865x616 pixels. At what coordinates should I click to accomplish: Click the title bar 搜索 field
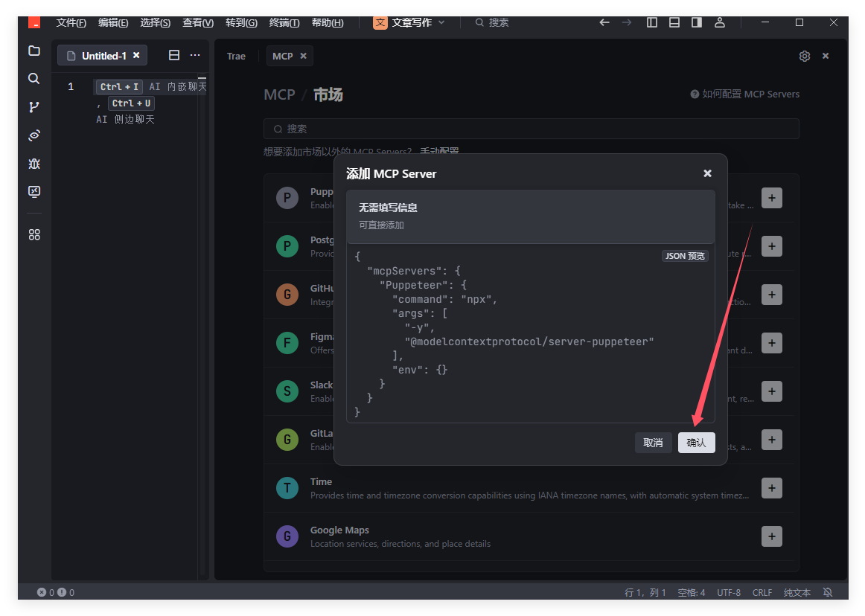coord(499,22)
